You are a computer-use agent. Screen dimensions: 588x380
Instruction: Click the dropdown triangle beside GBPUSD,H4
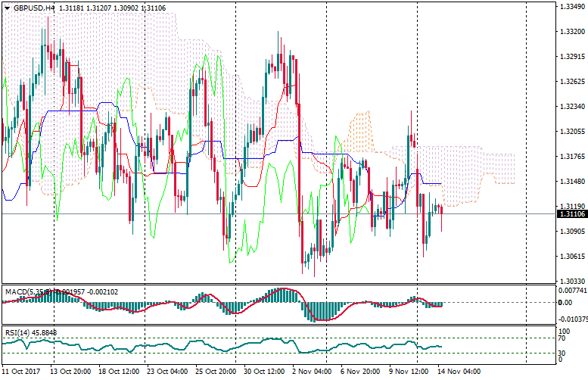(x=6, y=8)
